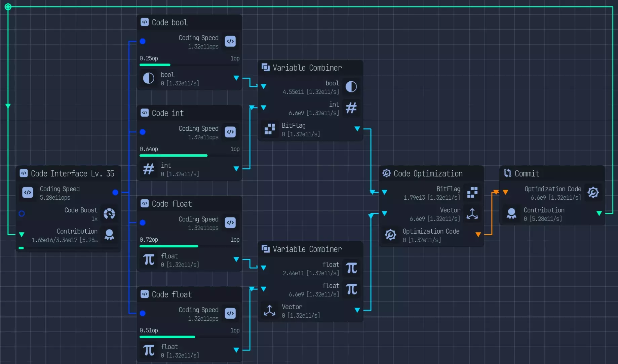Click the BitFlag icon in Variable Combiner
The width and height of the screenshot is (618, 364).
tap(270, 129)
